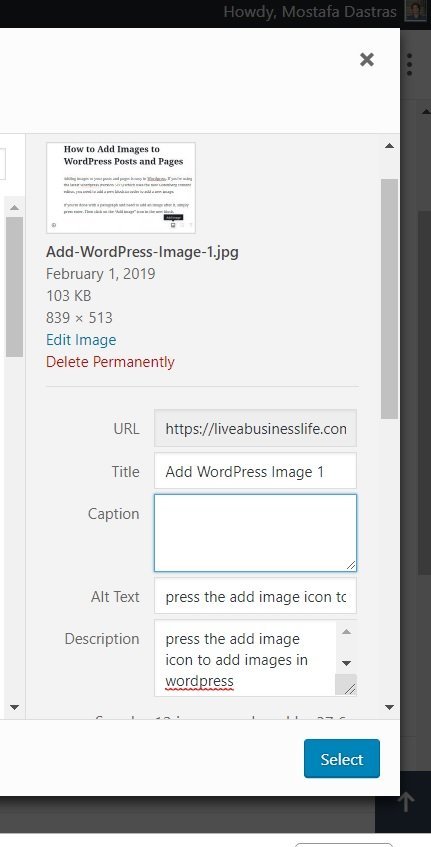Focus the Title input field
This screenshot has height=847, width=431.
255,471
